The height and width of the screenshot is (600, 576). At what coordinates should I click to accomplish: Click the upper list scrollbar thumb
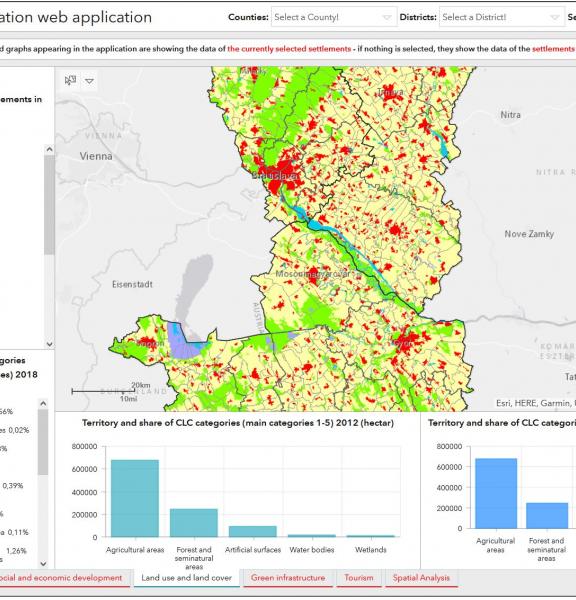49,205
